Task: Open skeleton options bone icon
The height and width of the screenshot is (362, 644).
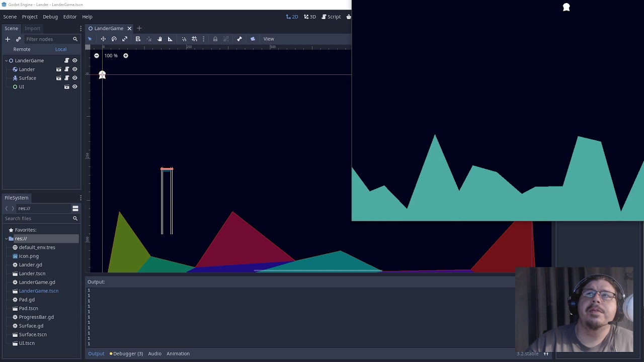Action: pyautogui.click(x=239, y=39)
